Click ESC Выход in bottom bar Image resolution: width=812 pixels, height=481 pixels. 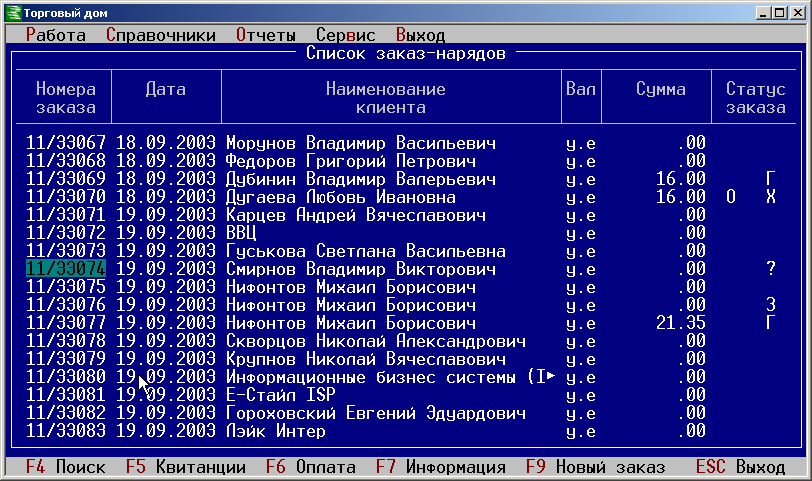pos(741,467)
